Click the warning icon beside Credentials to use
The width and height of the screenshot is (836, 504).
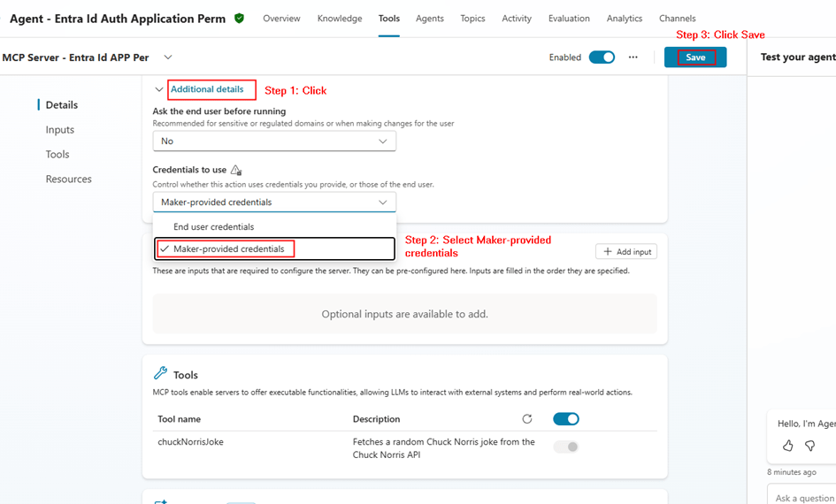tap(235, 170)
